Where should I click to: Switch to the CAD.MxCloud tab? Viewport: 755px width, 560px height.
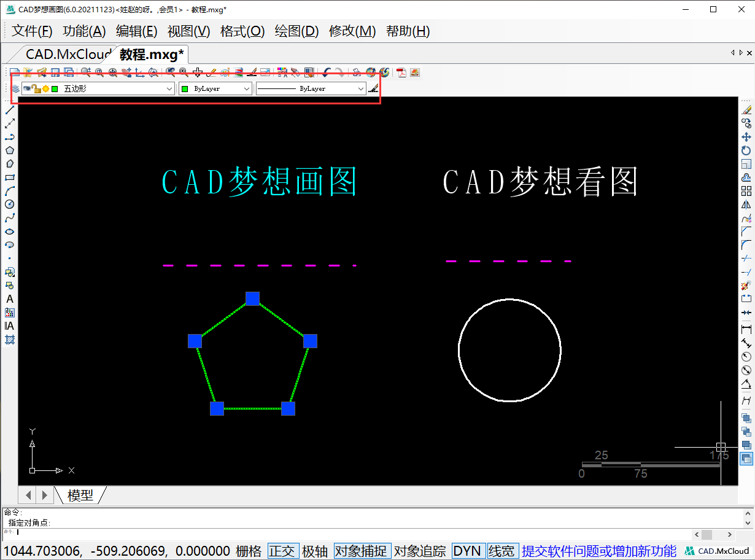tap(68, 55)
